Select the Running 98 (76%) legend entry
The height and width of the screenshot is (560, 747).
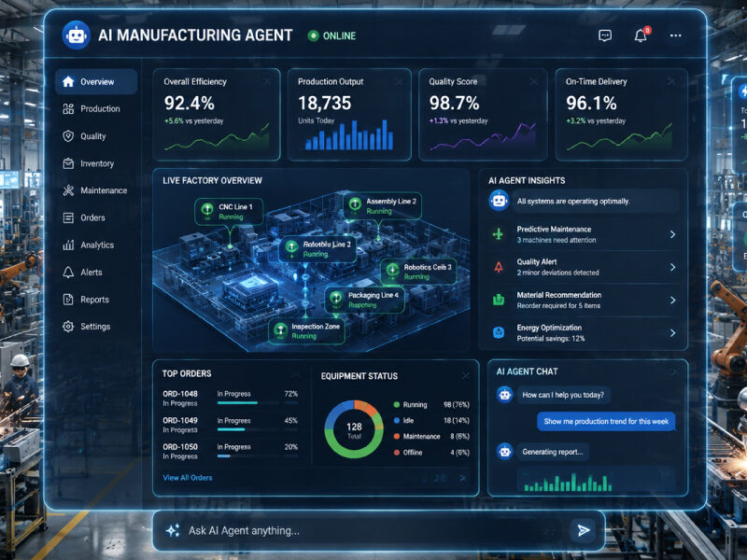pyautogui.click(x=431, y=405)
